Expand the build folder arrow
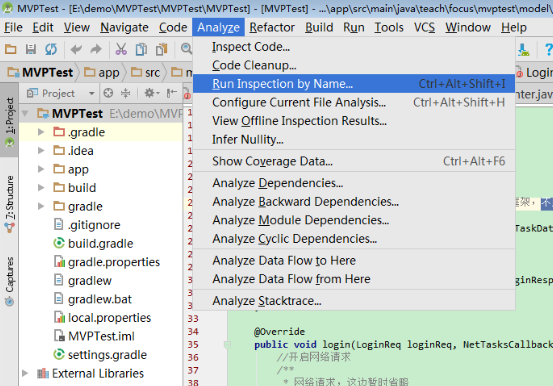The image size is (553, 386). tap(41, 188)
